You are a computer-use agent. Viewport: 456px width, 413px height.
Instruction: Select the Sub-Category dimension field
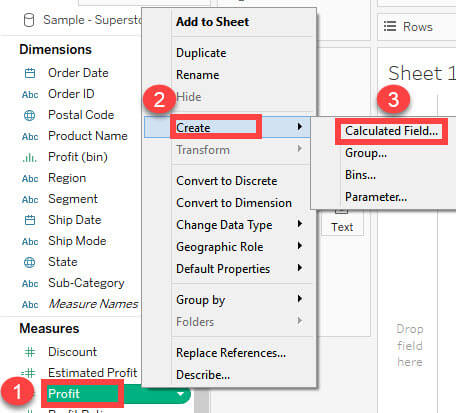86,283
